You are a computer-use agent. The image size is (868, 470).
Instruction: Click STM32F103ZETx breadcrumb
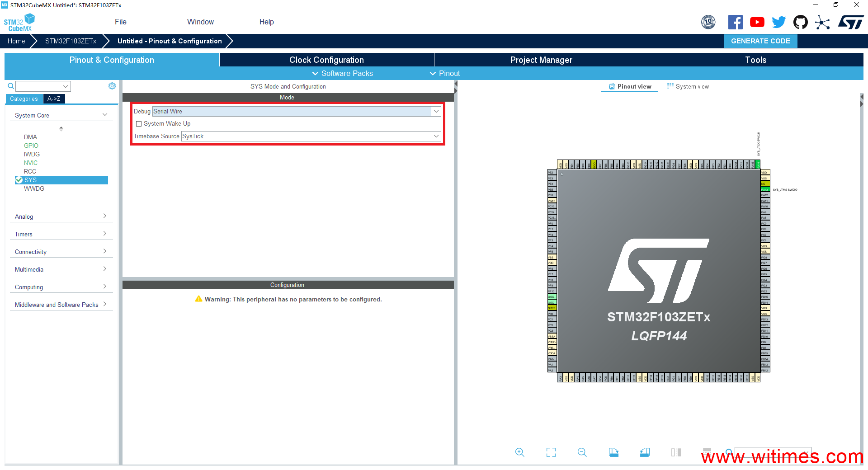coord(71,41)
